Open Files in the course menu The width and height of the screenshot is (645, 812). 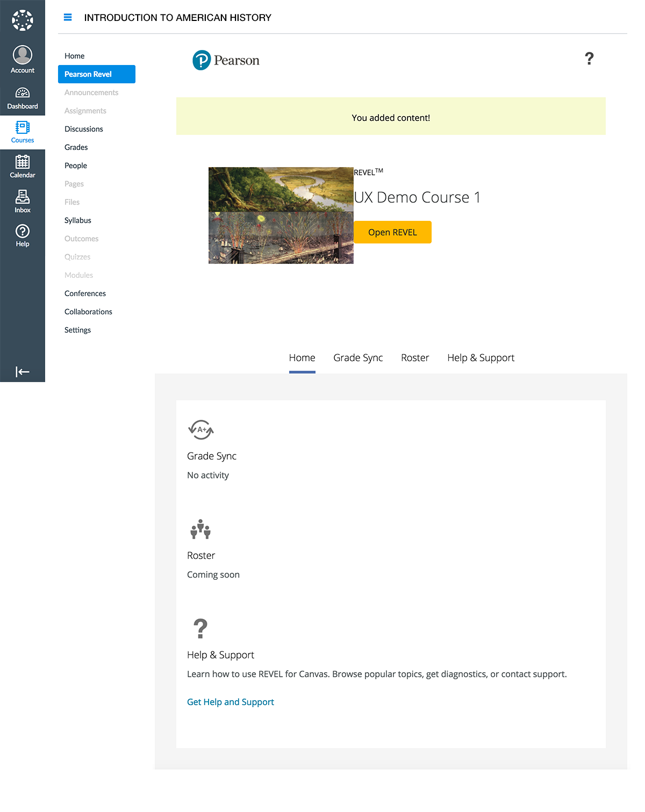[x=72, y=202]
